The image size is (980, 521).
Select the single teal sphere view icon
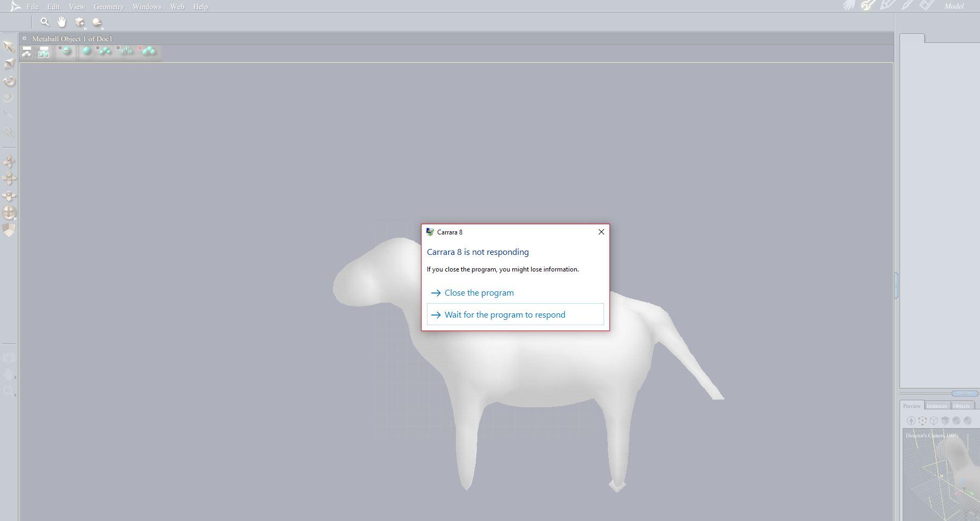coord(86,51)
